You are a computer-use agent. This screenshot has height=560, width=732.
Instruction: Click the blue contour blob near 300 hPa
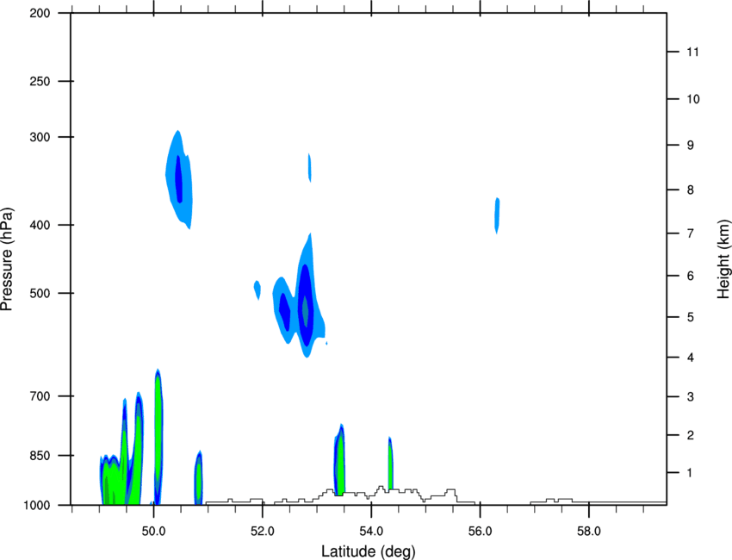(179, 179)
